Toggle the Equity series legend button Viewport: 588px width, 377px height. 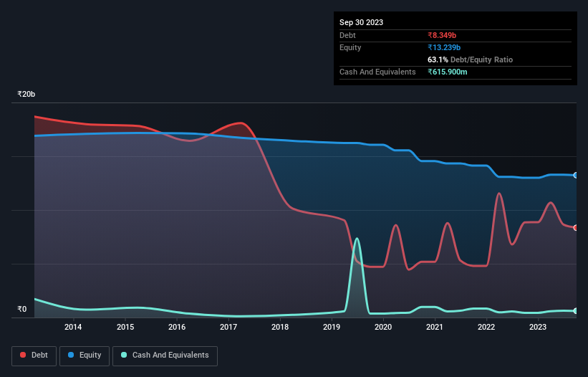click(85, 355)
